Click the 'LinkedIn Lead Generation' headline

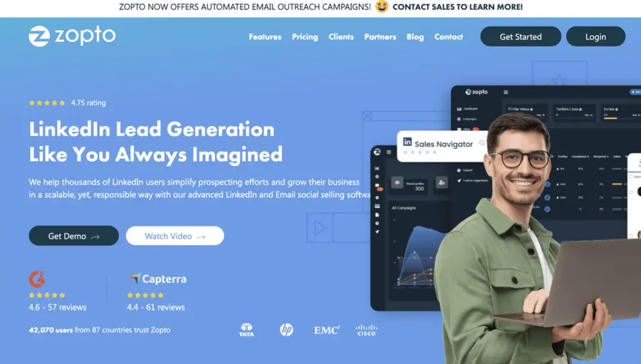(152, 129)
